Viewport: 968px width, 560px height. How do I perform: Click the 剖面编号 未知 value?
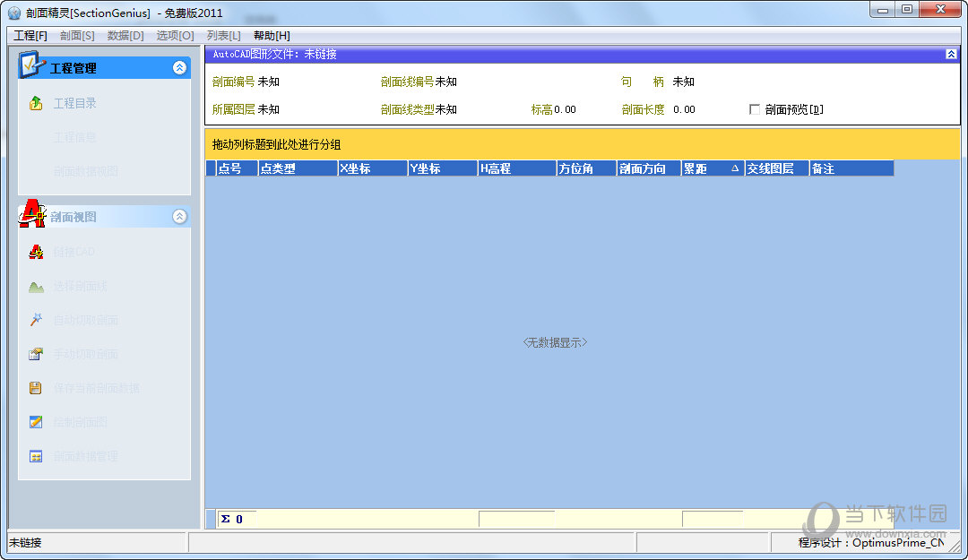269,82
